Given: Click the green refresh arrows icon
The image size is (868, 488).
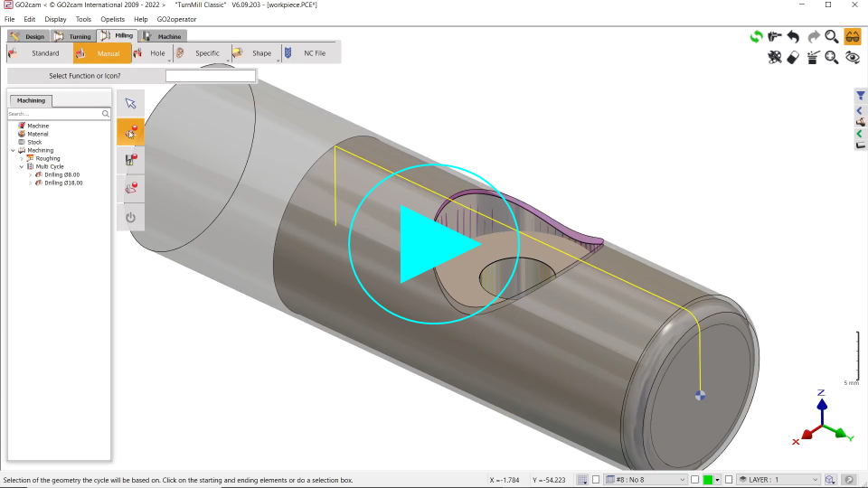Looking at the screenshot, I should pos(756,37).
